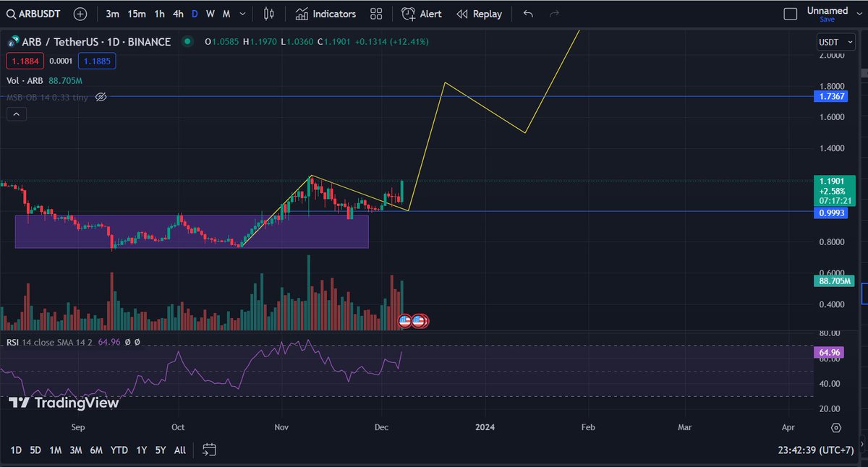Open the candle chart style selector
This screenshot has width=868, height=467.
(268, 14)
